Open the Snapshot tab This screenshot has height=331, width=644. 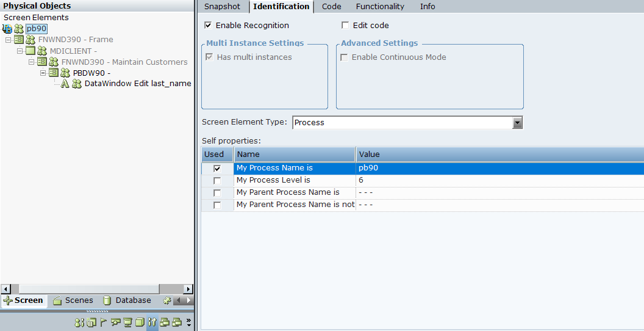tap(222, 7)
